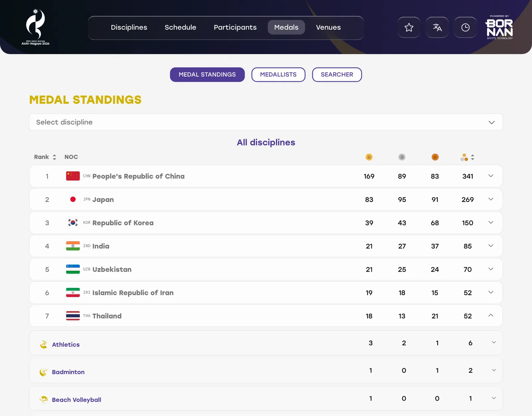532x416 pixels.
Task: Select the Medal Standings button
Action: point(207,75)
